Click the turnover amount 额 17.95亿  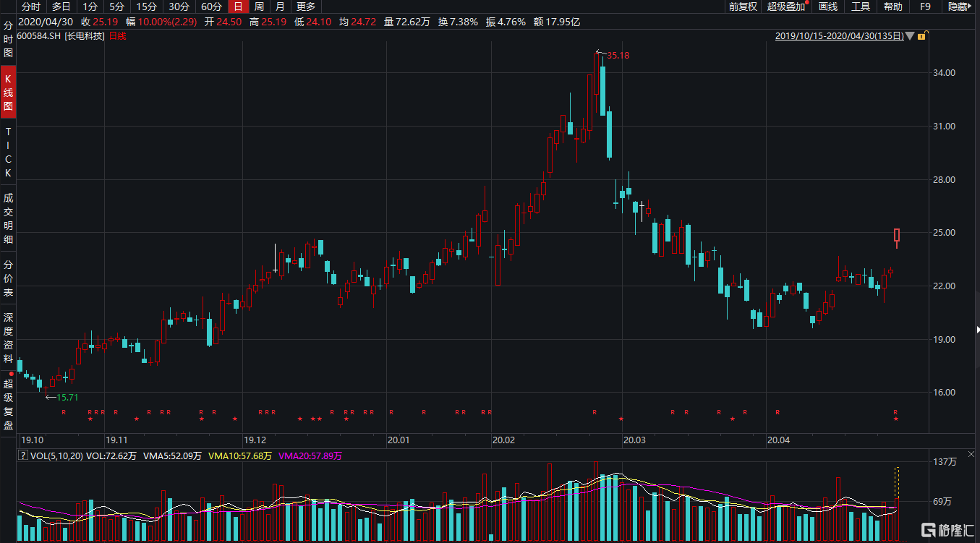(557, 22)
